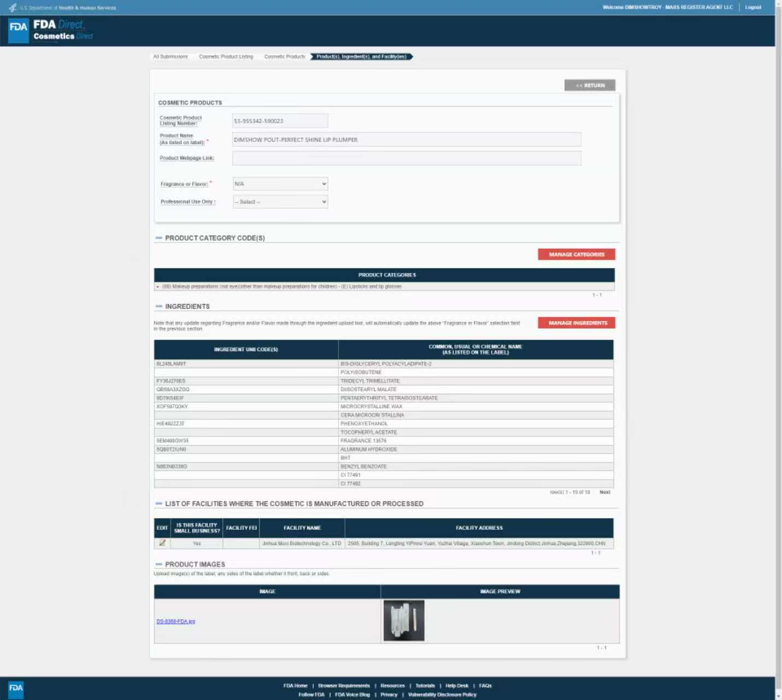Click the product image preview thumbnail

(x=404, y=621)
